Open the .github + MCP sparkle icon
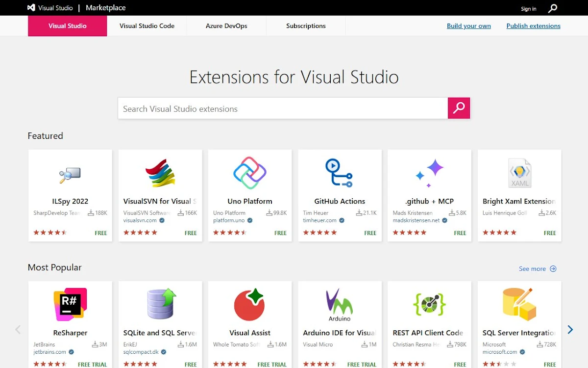588x368 pixels. (x=429, y=173)
